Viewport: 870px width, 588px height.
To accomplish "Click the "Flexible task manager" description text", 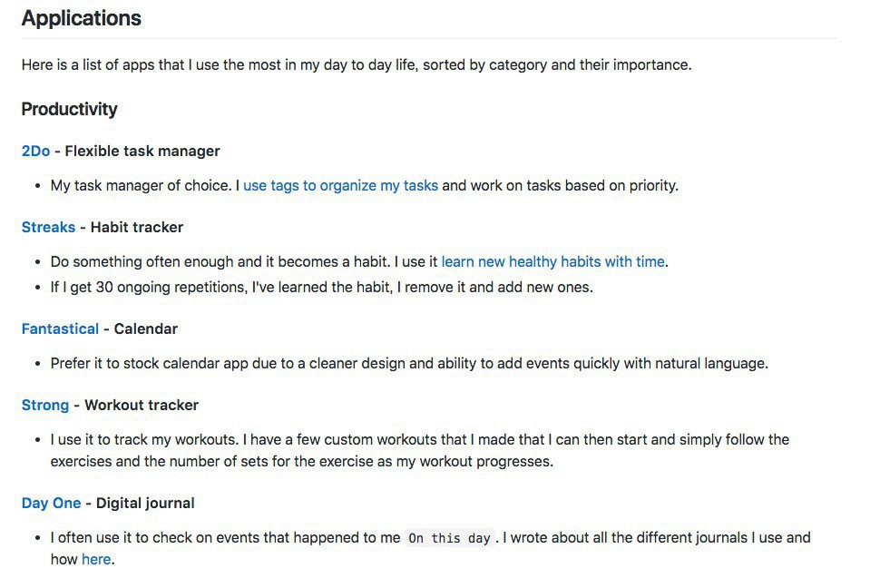I will point(142,152).
